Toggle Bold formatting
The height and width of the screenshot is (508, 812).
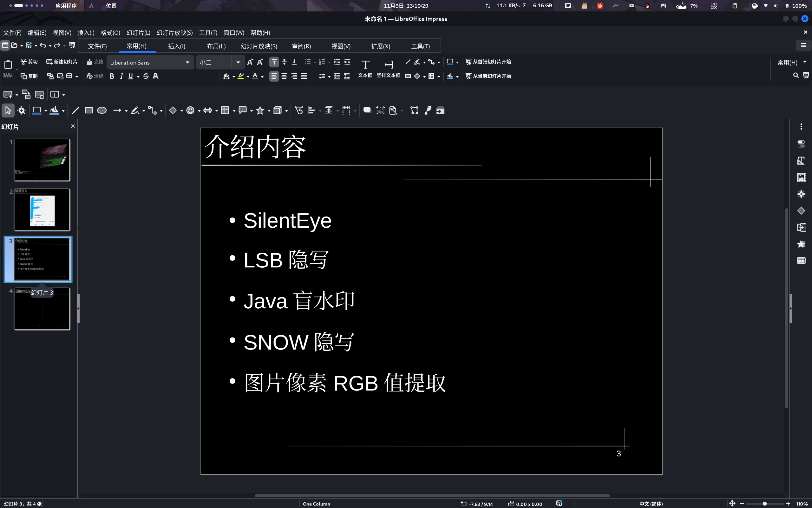pyautogui.click(x=112, y=76)
